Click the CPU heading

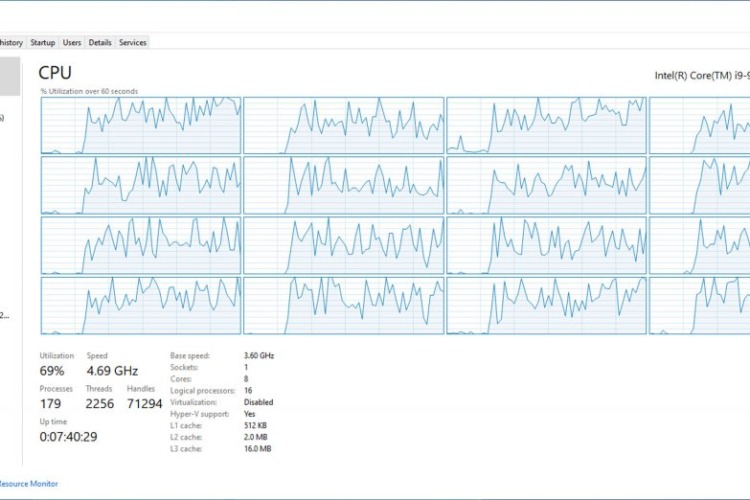coord(55,73)
